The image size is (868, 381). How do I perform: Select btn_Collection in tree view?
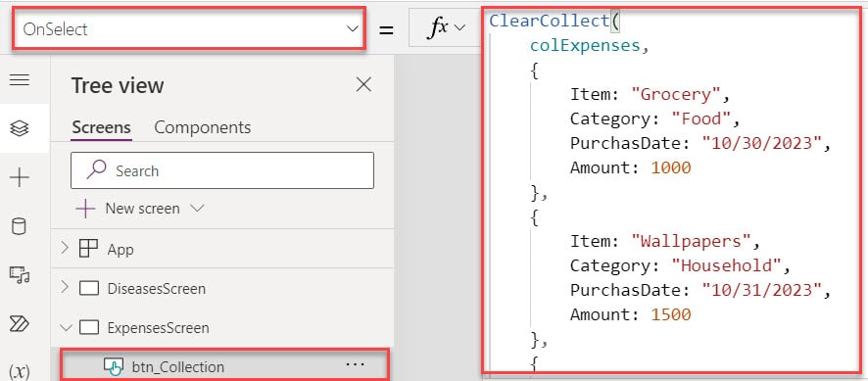pos(178,366)
